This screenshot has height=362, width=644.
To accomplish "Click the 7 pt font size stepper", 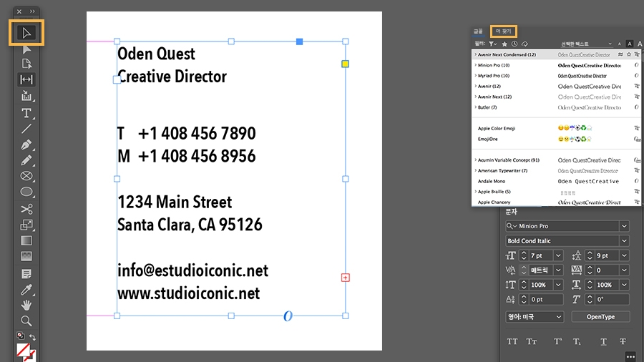I will [x=523, y=255].
